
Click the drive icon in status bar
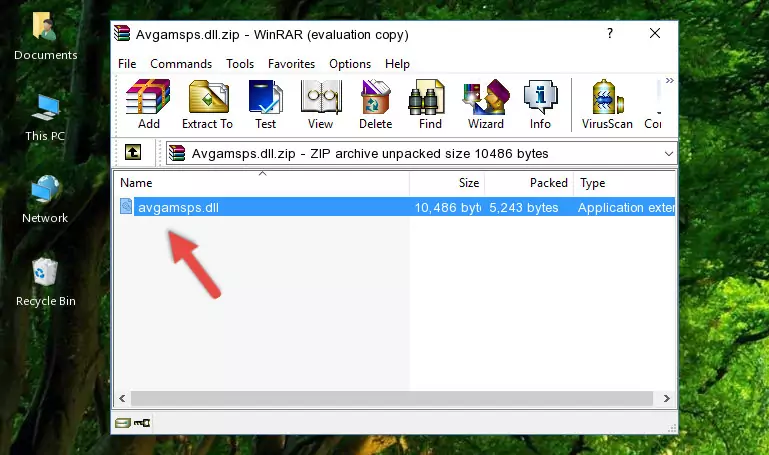coord(123,423)
